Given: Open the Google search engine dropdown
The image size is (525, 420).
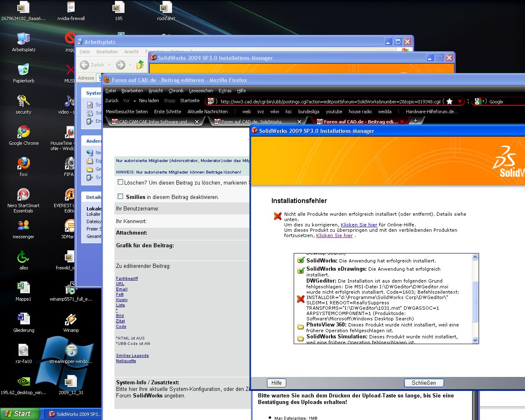Looking at the screenshot, I should pos(479,101).
